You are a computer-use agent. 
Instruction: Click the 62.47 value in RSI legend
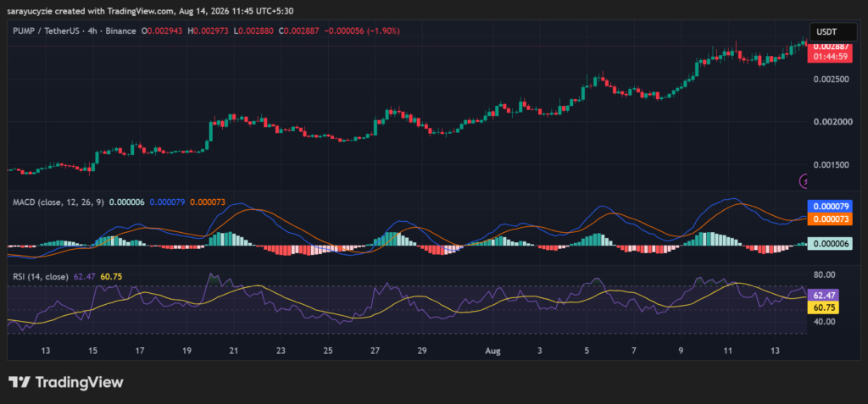[85, 276]
